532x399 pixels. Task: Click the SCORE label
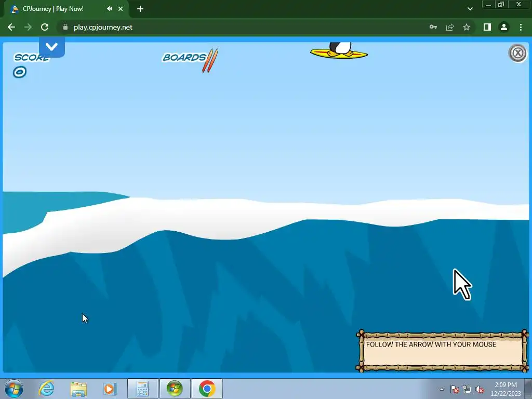32,58
